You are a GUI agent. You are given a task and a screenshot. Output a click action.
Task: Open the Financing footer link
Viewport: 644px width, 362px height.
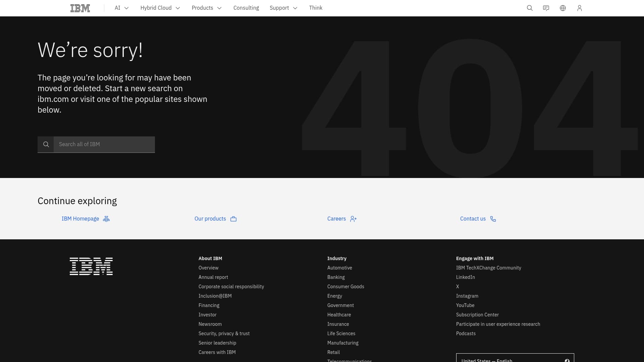(x=209, y=305)
